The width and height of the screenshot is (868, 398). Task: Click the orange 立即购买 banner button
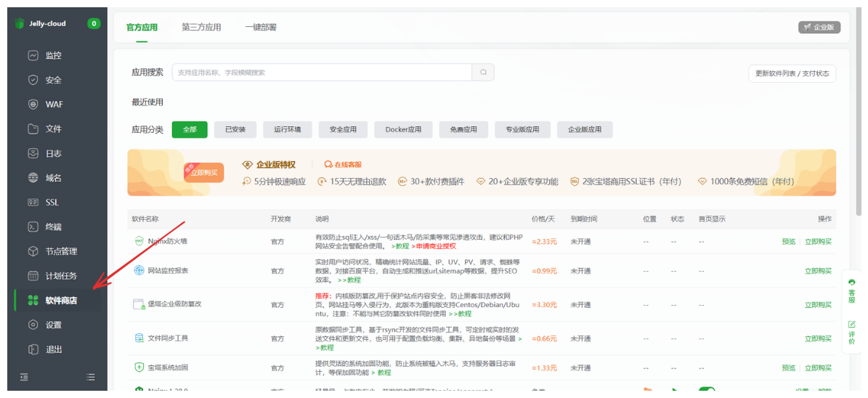point(204,174)
